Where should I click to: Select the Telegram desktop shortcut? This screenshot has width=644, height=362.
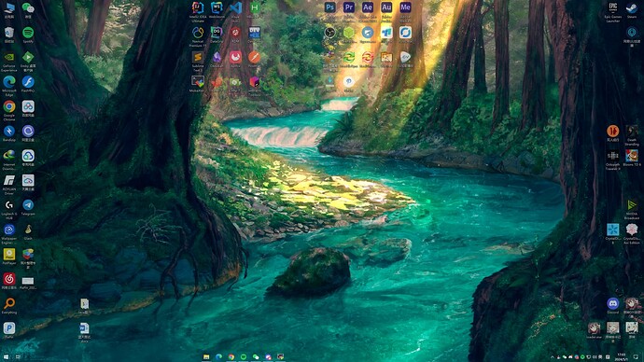[x=28, y=205]
